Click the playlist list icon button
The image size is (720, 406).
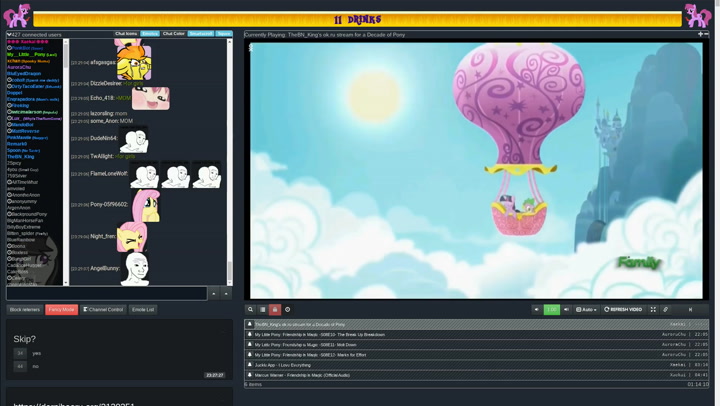263,310
